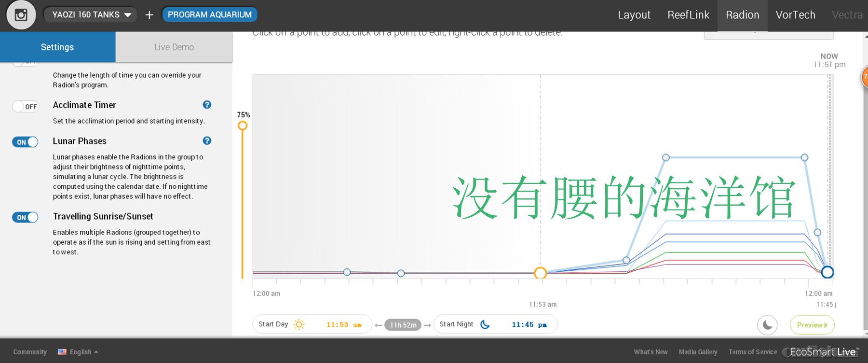
Task: Click the plus icon to add aquarium
Action: tap(149, 15)
